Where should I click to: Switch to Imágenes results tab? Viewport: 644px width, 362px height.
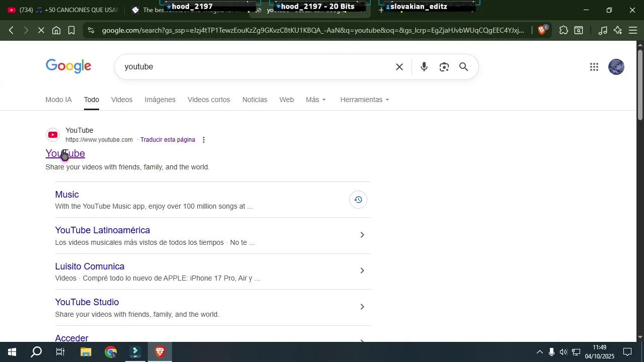(160, 100)
